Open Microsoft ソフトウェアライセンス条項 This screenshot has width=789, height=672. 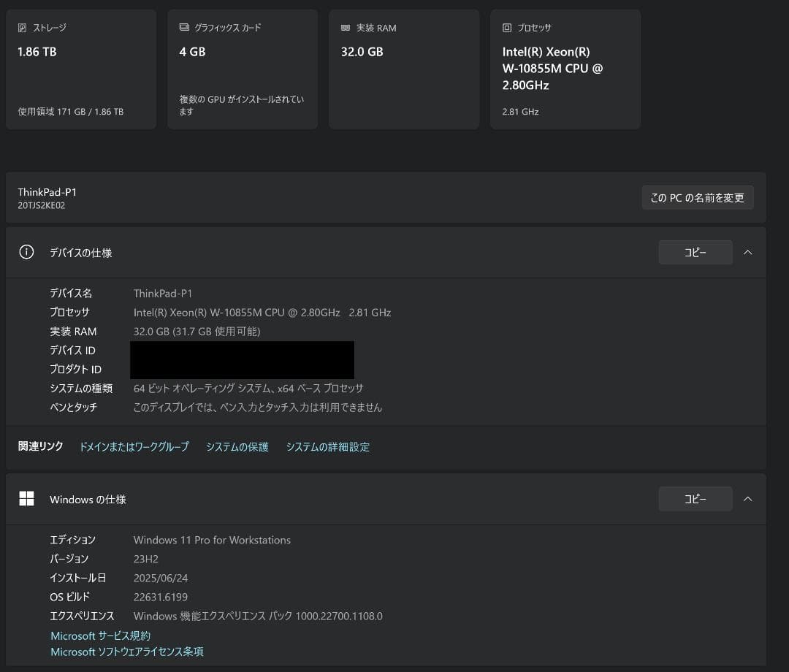tap(126, 652)
